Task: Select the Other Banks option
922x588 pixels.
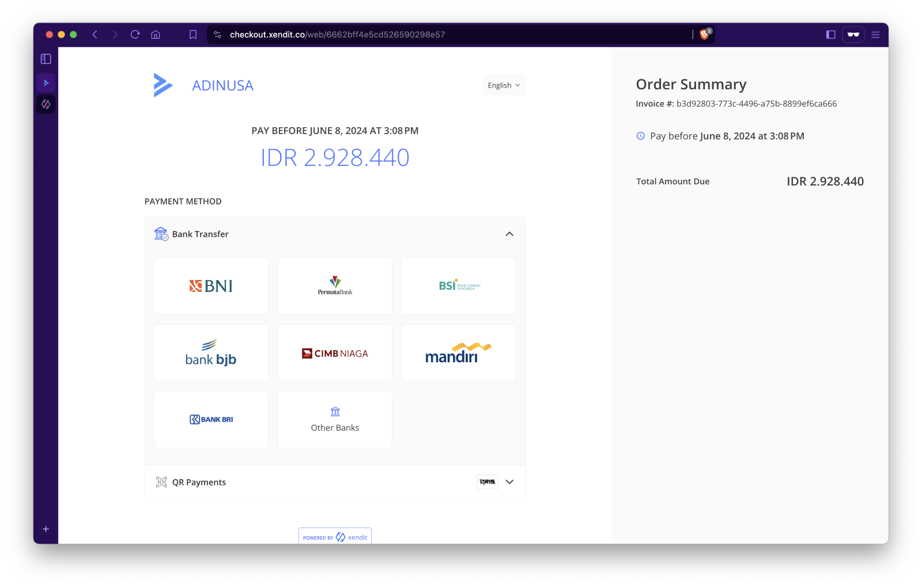Action: click(335, 420)
